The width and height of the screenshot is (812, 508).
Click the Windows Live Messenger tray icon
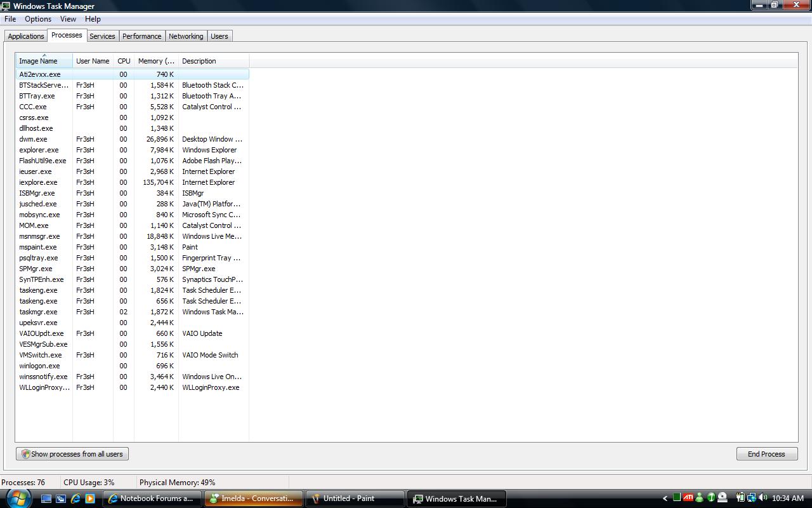point(700,498)
